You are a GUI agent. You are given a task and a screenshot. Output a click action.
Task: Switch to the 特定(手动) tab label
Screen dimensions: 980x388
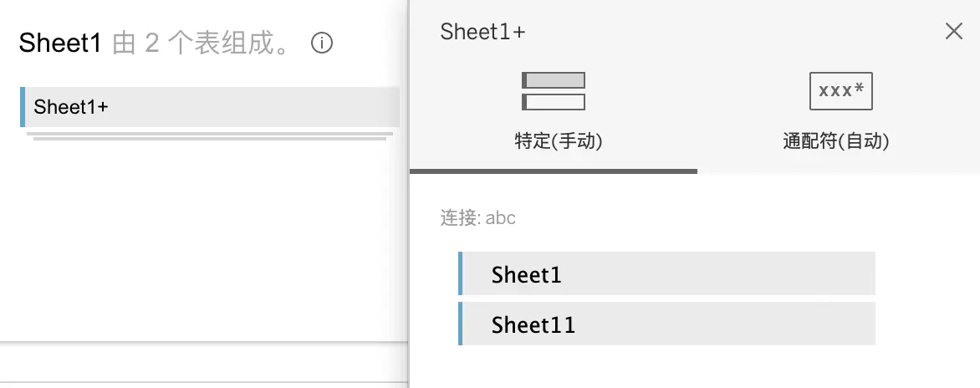point(559,141)
